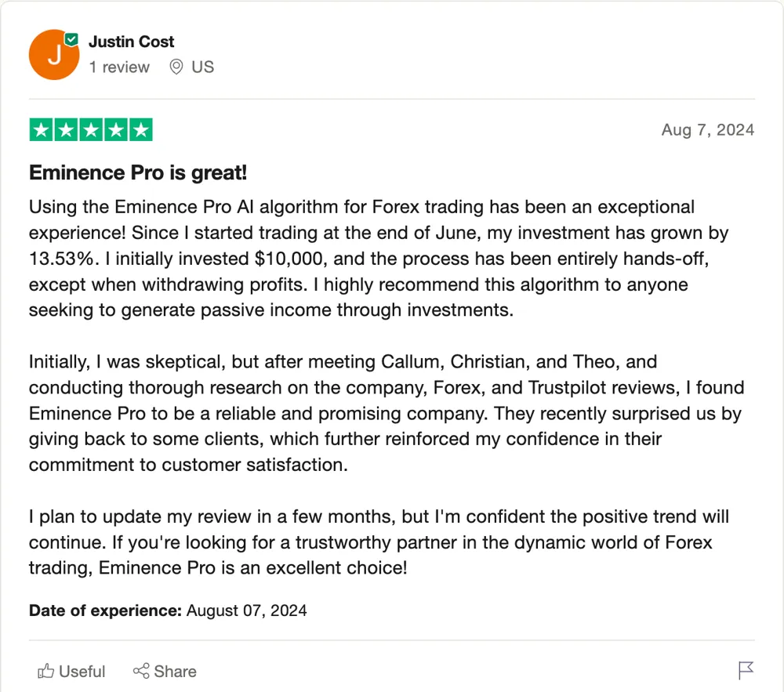Click the '1 review' count text
Screen dimensions: 784x692
pyautogui.click(x=119, y=67)
